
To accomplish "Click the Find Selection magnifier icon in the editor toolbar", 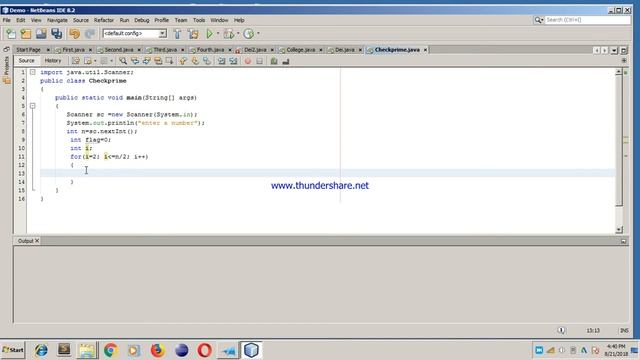I will click(x=123, y=61).
